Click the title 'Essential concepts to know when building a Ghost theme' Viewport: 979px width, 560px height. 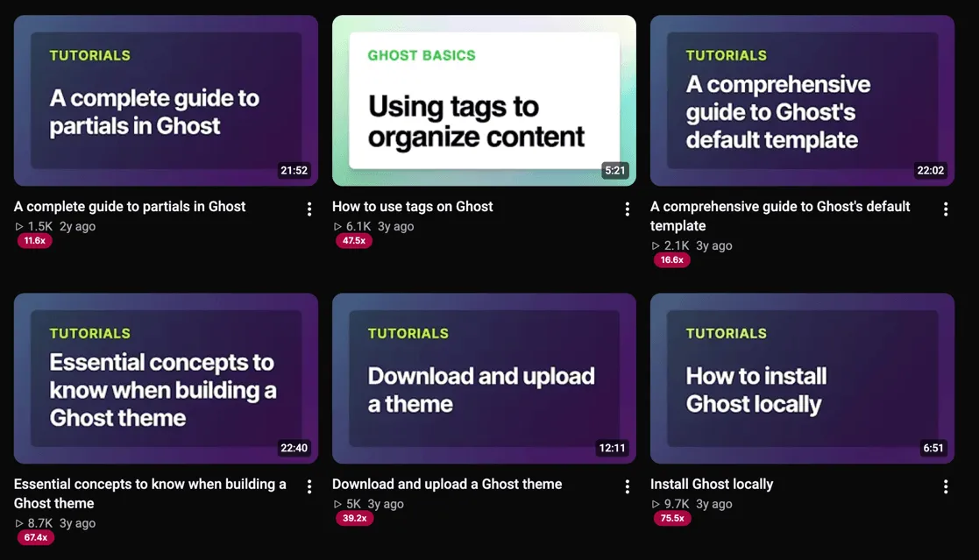tap(150, 493)
